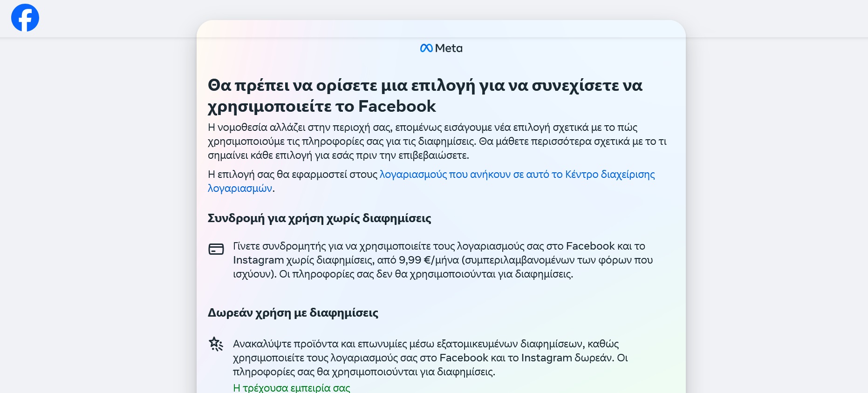Viewport: 868px width, 393px height.
Task: Click the sparkle star ads icon
Action: 216,344
